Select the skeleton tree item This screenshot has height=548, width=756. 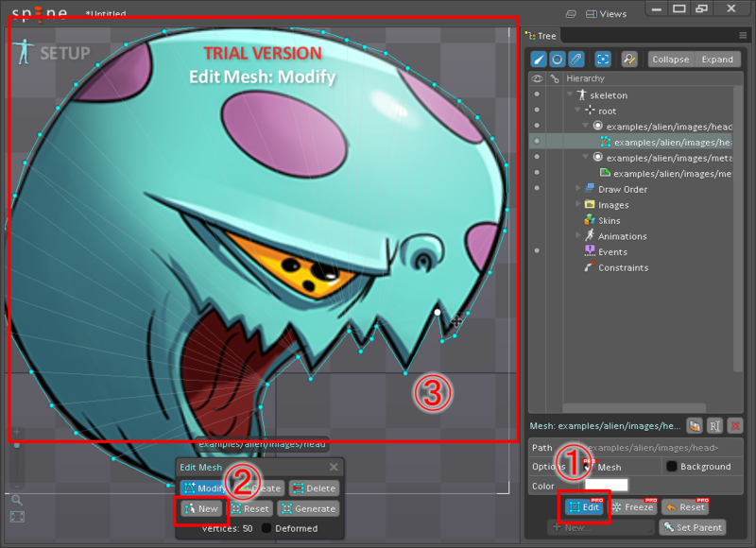coord(609,95)
